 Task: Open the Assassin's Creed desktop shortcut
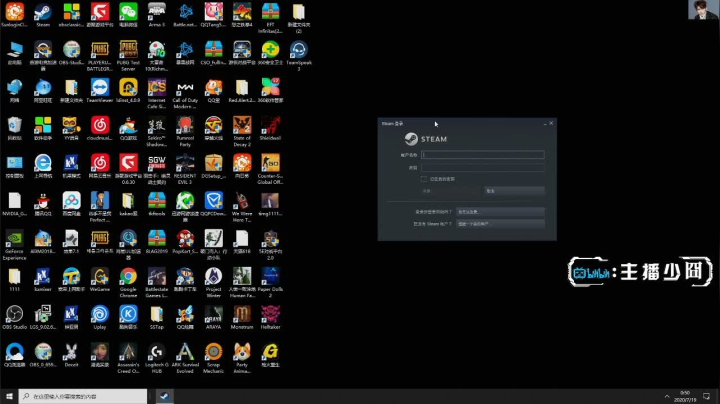[x=128, y=359]
